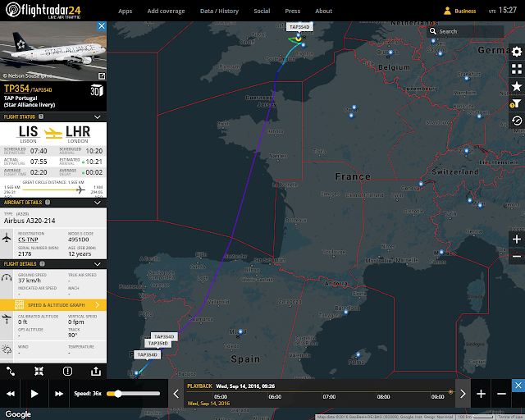Click the Google logo on map
This screenshot has width=525, height=420.
click(x=18, y=414)
